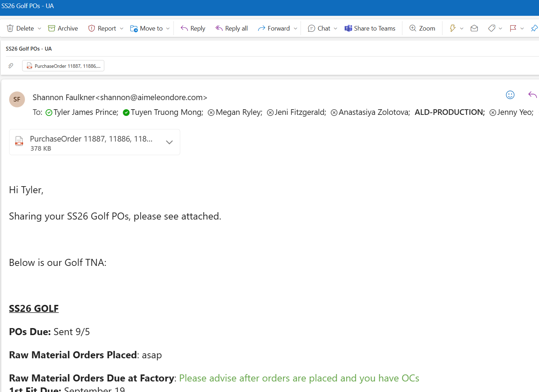Click the quick steps lightning icon

(x=453, y=28)
